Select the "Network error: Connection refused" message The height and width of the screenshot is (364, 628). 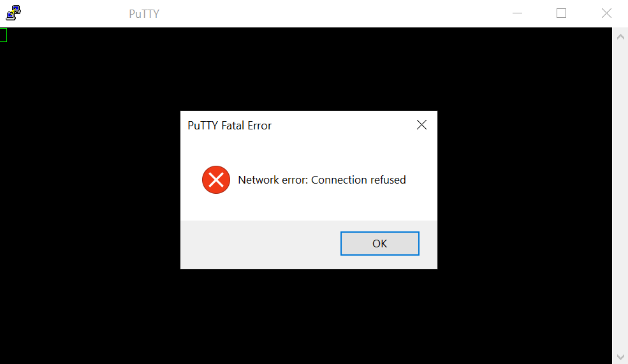(321, 180)
